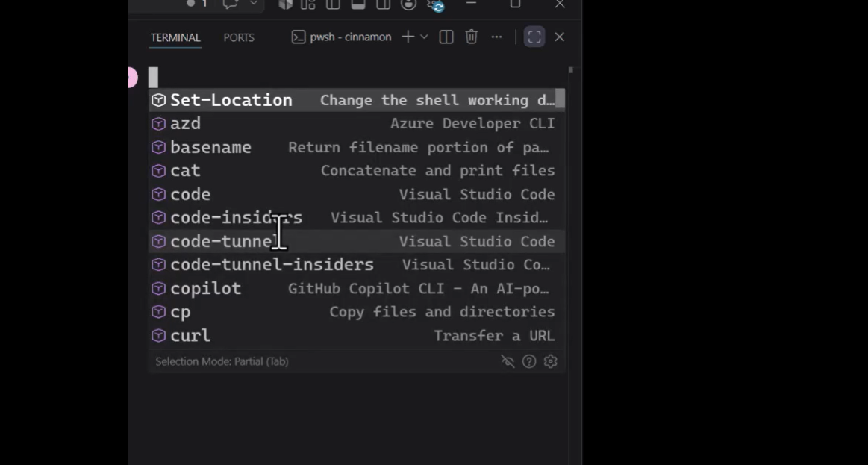The image size is (868, 465).
Task: Open Manage gear with sync badge
Action: click(436, 5)
